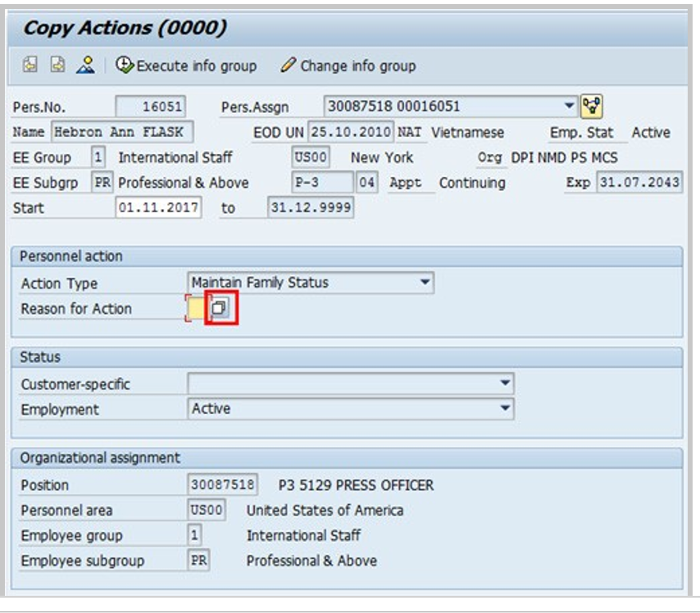Click the Start date field 01.11.2017
This screenshot has width=700, height=613.
158,207
